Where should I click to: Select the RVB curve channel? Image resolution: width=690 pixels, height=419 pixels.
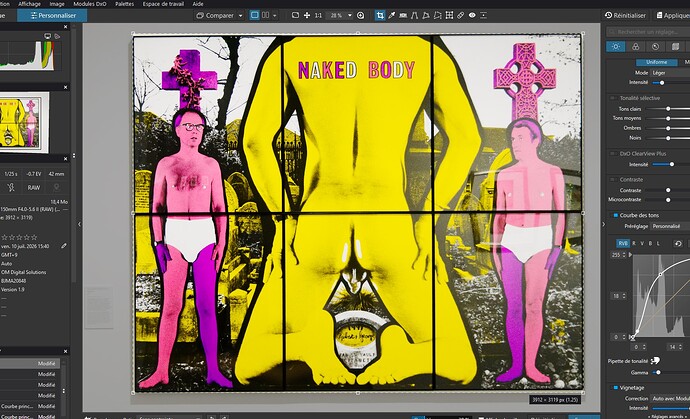tap(623, 243)
